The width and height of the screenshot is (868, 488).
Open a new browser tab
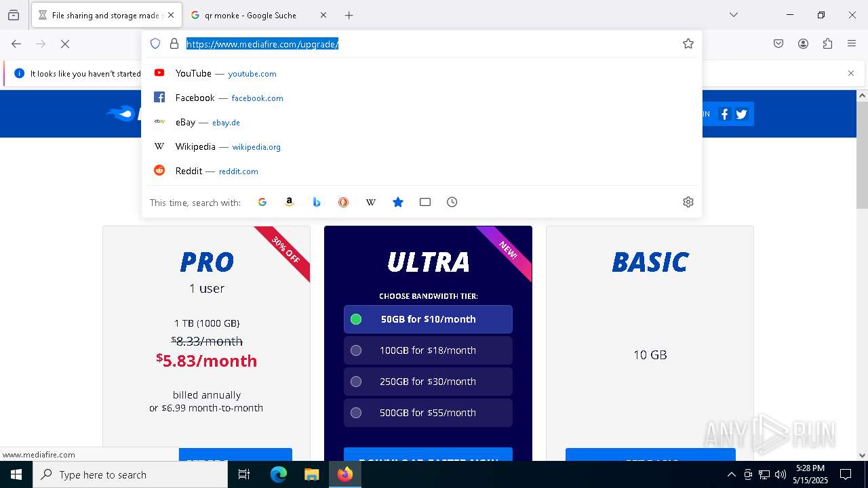point(349,15)
